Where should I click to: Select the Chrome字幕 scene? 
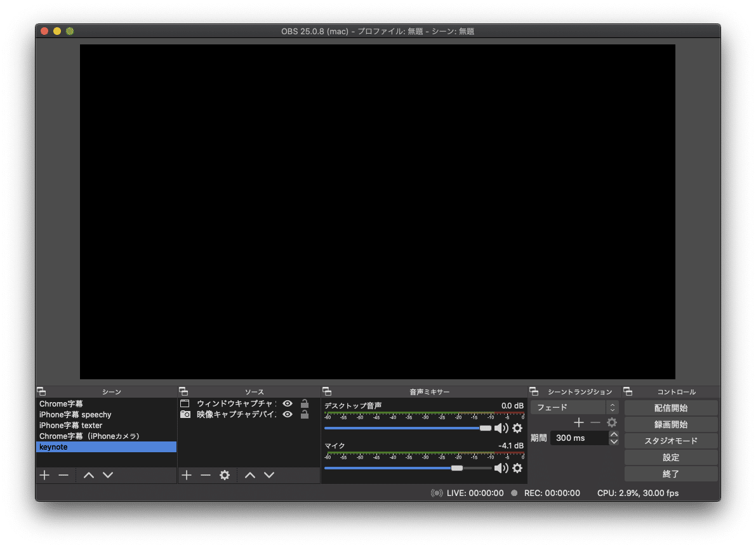click(107, 404)
